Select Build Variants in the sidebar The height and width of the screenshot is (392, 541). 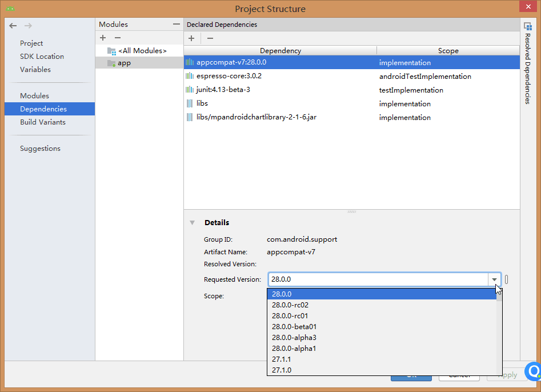pyautogui.click(x=42, y=122)
